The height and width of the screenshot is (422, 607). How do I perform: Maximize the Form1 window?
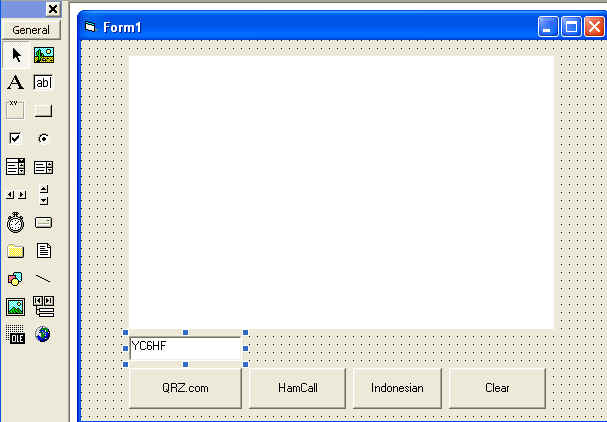571,27
